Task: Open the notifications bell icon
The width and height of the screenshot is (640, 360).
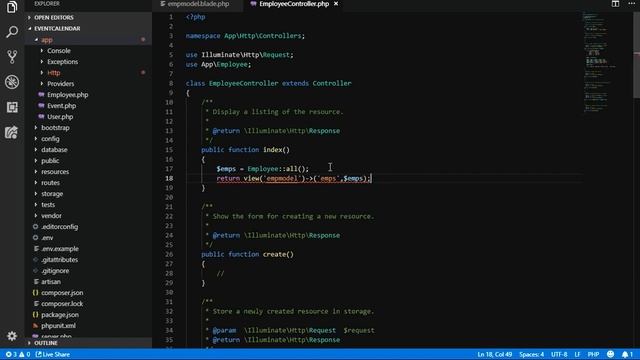Action: coord(627,354)
